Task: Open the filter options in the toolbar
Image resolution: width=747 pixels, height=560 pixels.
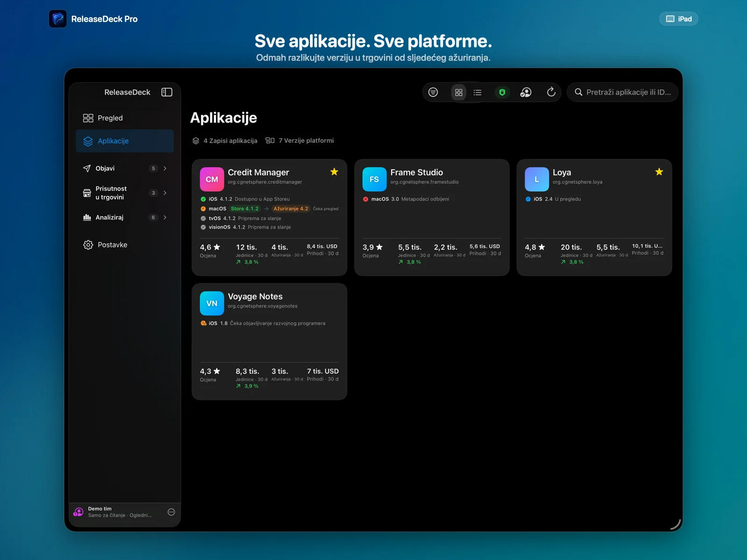Action: click(x=433, y=92)
